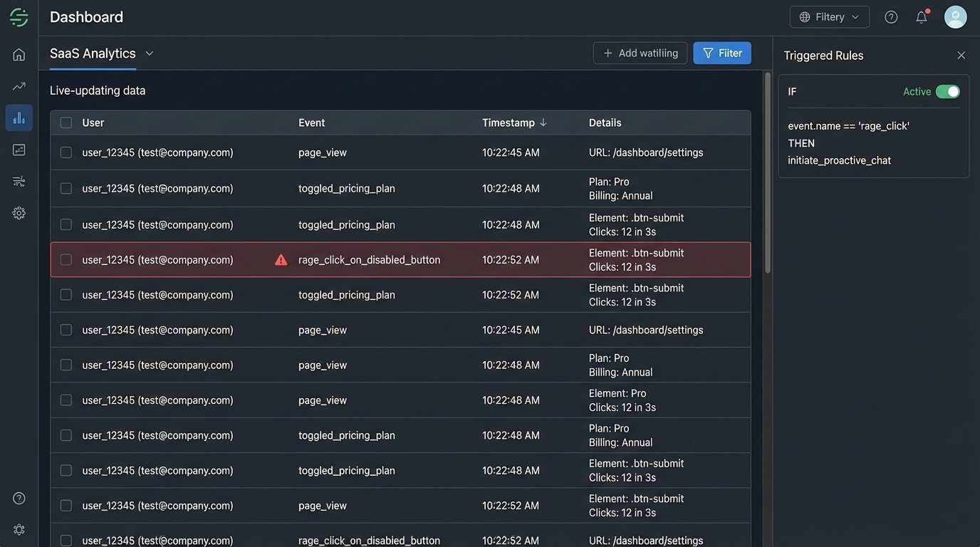
Task: Open the Filtery language dropdown
Action: [829, 17]
